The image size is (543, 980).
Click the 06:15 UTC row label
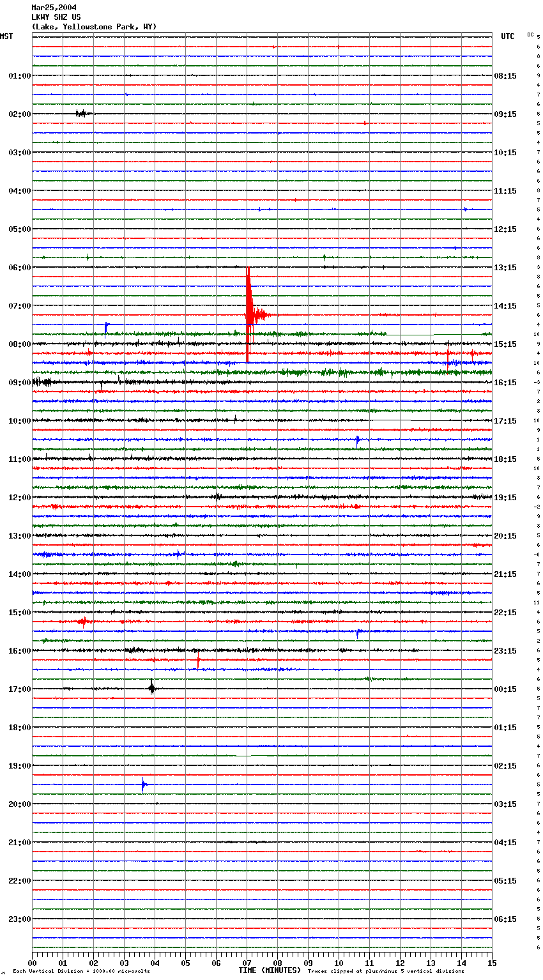pos(505,919)
